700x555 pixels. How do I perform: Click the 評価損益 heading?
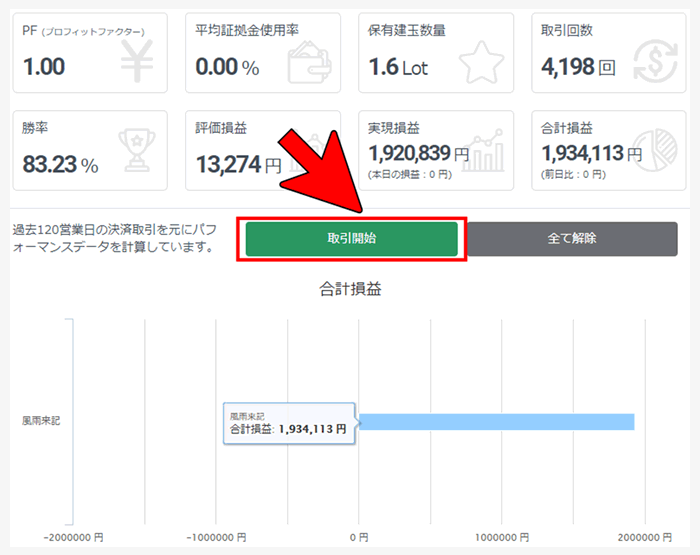coord(221,128)
